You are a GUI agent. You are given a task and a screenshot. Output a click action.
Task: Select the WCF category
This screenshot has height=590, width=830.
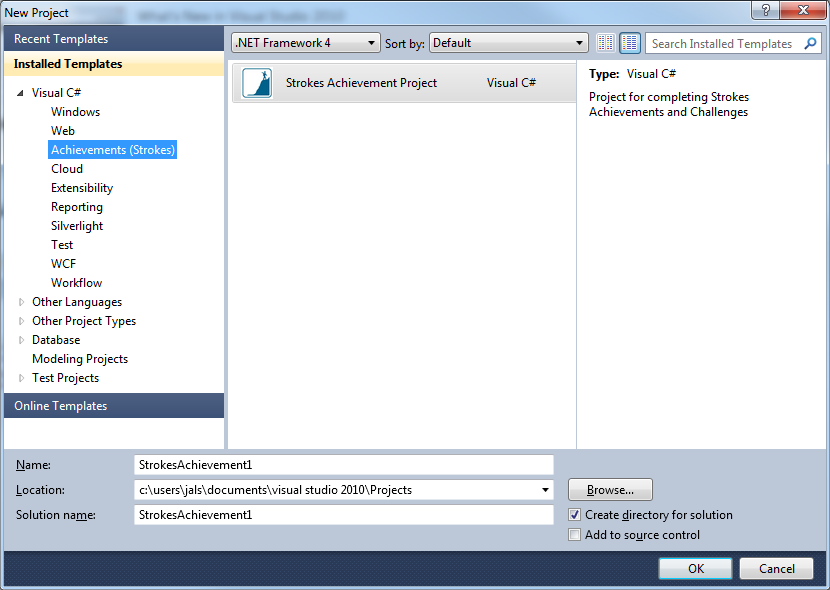click(x=64, y=264)
